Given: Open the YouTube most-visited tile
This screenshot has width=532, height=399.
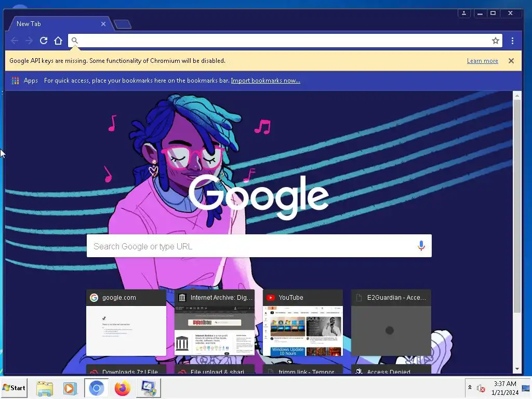Looking at the screenshot, I should pyautogui.click(x=303, y=323).
